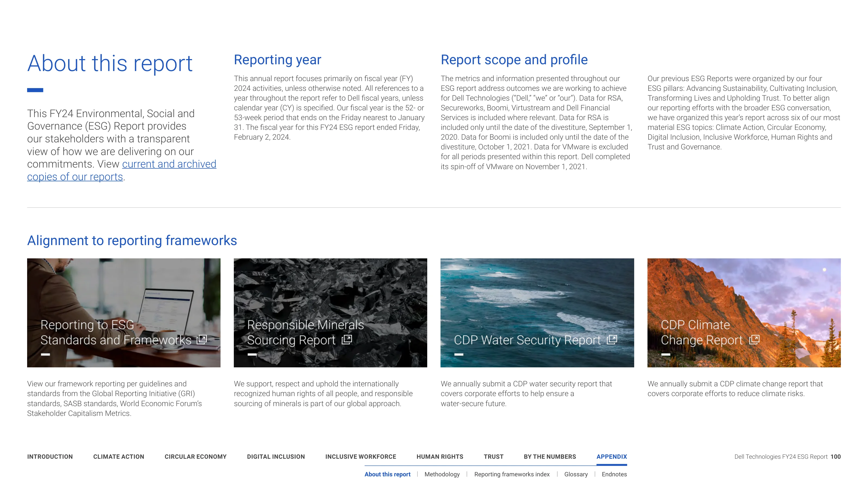Open the ocean waves image card

(537, 313)
